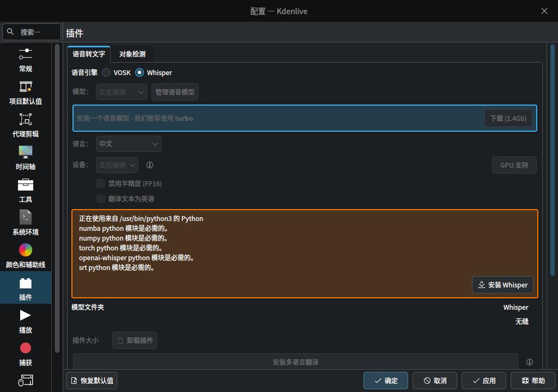Click the 搜索 input field
558x392 pixels.
tap(32, 32)
